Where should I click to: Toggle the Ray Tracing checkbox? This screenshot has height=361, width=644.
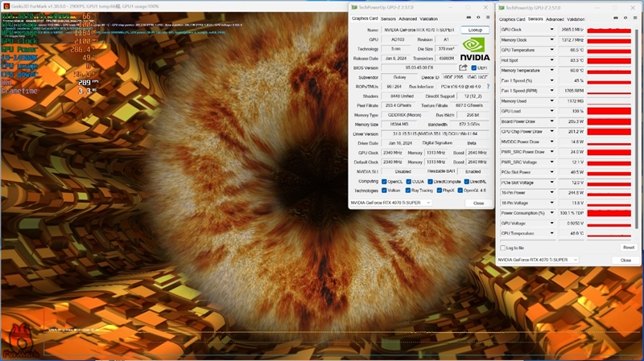coord(408,191)
